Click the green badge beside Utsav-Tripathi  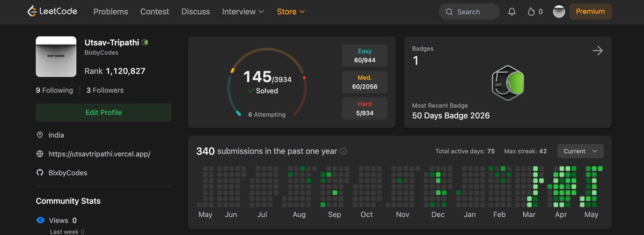point(145,42)
